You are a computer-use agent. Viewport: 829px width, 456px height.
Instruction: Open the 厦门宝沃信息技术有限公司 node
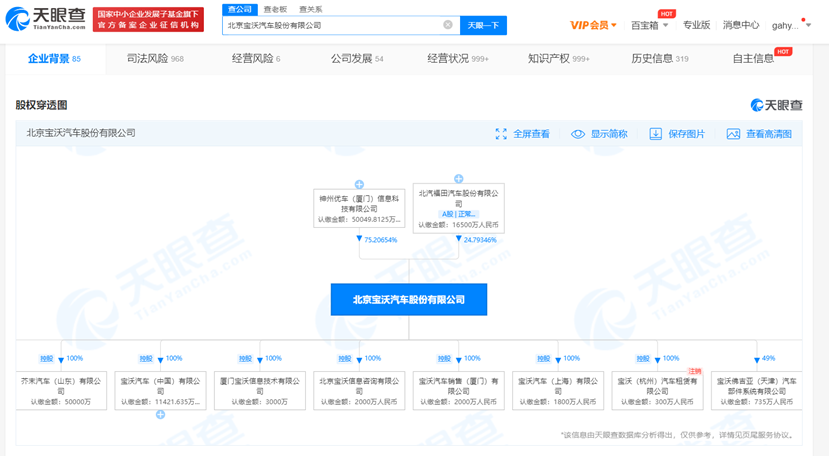260,390
